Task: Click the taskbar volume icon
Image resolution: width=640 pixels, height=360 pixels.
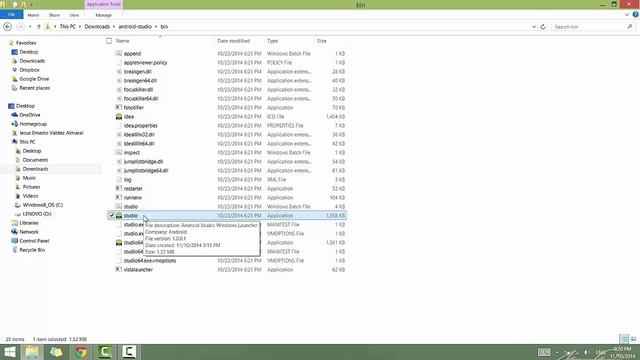Action: tap(587, 352)
